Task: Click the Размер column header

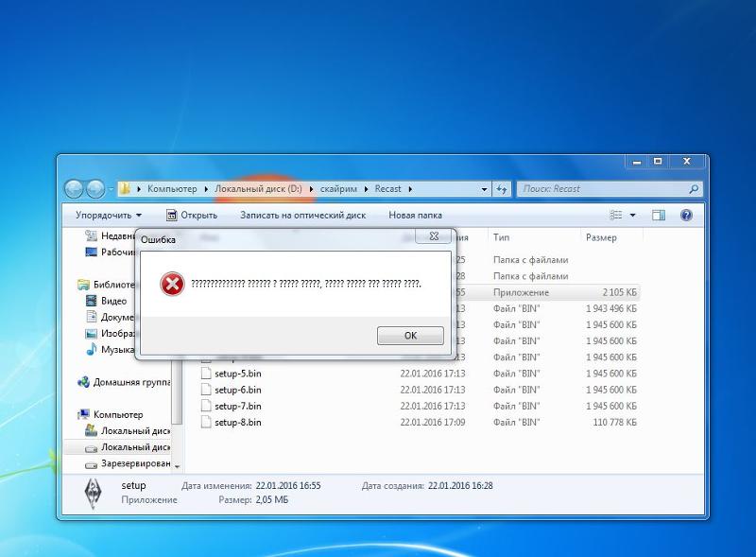Action: (x=602, y=237)
